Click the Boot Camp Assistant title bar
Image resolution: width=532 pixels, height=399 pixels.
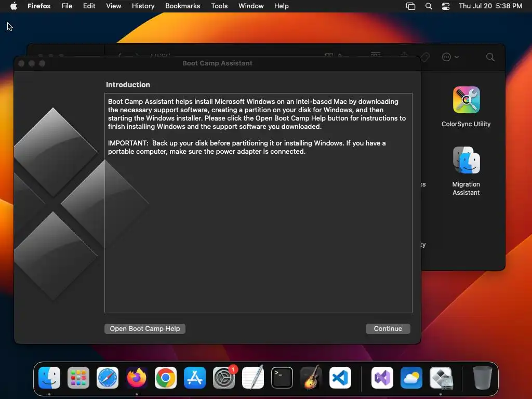[218, 63]
